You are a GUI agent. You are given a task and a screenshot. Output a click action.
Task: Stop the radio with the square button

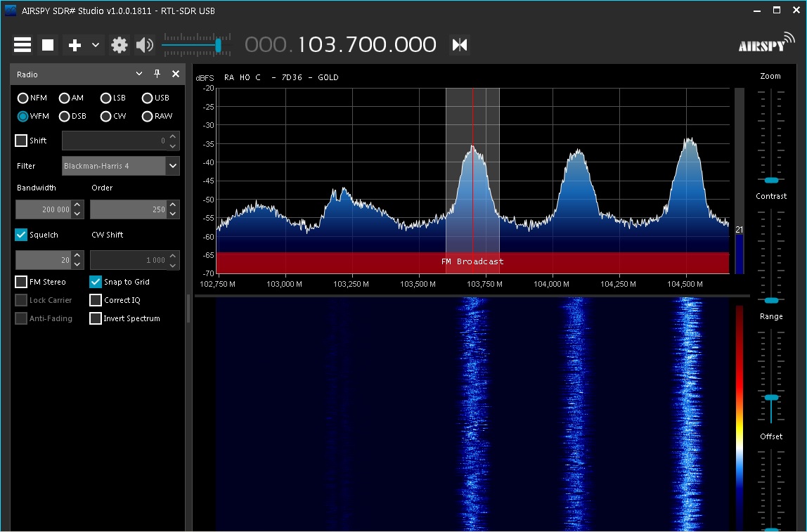point(48,45)
